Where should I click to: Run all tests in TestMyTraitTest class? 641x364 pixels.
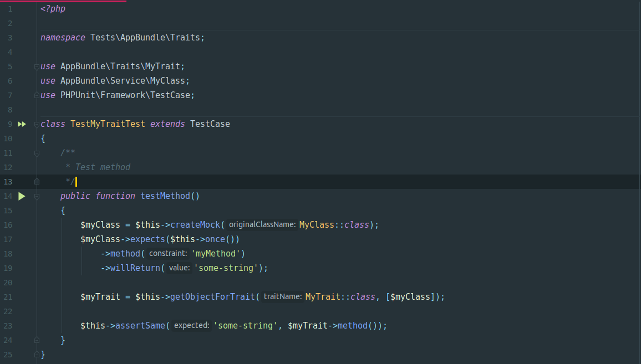(x=22, y=124)
